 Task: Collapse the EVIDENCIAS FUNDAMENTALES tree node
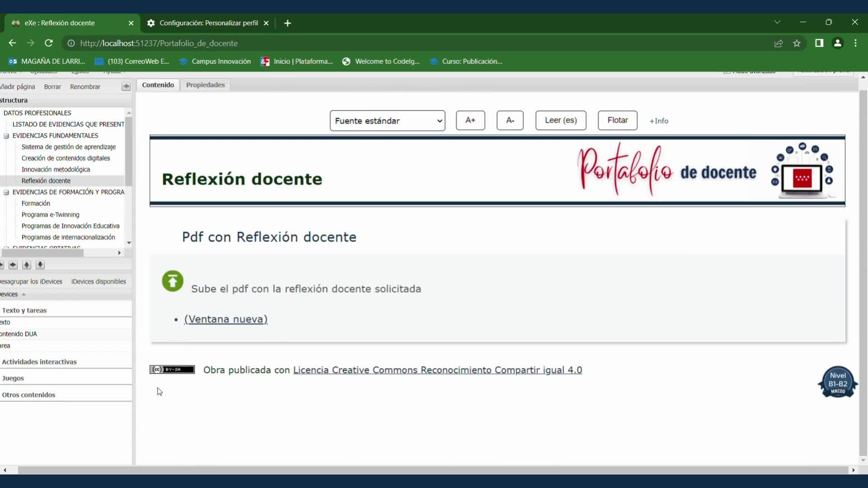coord(6,136)
